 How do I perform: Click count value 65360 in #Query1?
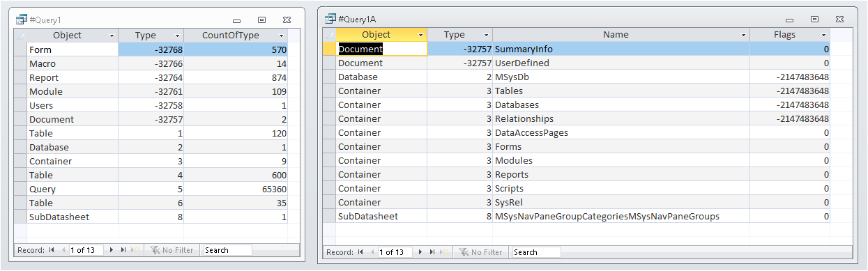pyautogui.click(x=236, y=189)
